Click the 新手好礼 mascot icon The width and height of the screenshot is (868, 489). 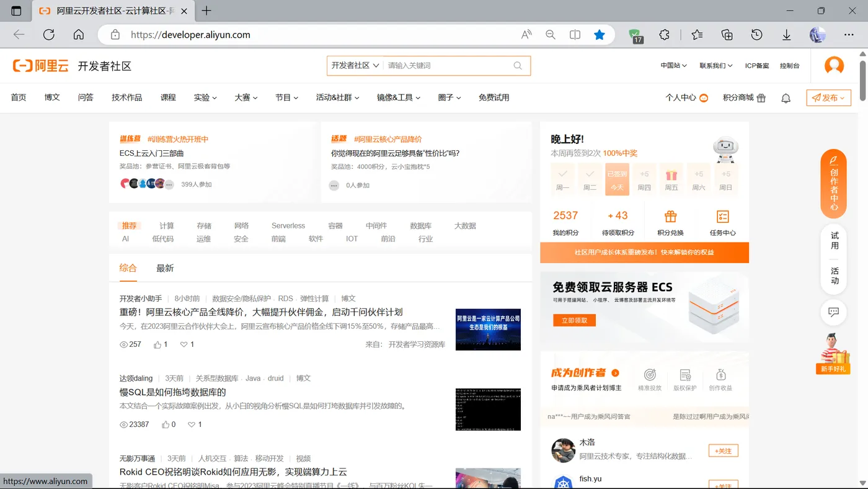coord(833,354)
